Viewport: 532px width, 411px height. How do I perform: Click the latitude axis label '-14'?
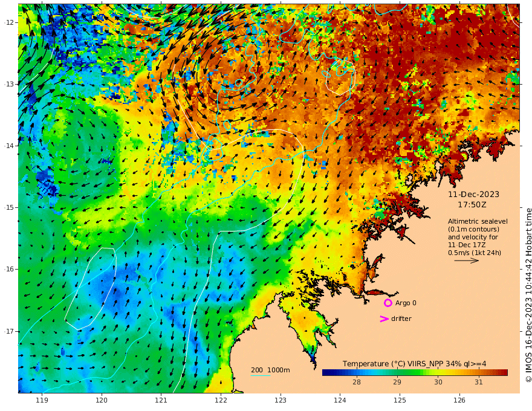pos(8,146)
